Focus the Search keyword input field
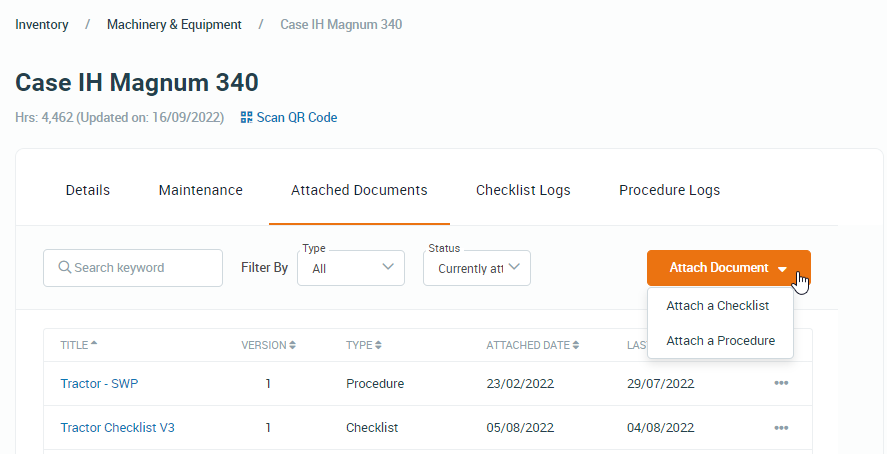Image resolution: width=887 pixels, height=454 pixels. click(x=140, y=268)
